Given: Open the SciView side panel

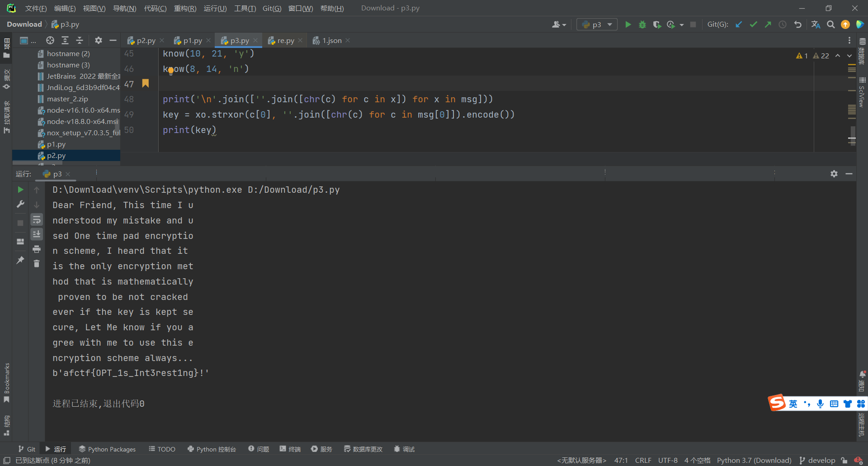Looking at the screenshot, I should [862, 92].
